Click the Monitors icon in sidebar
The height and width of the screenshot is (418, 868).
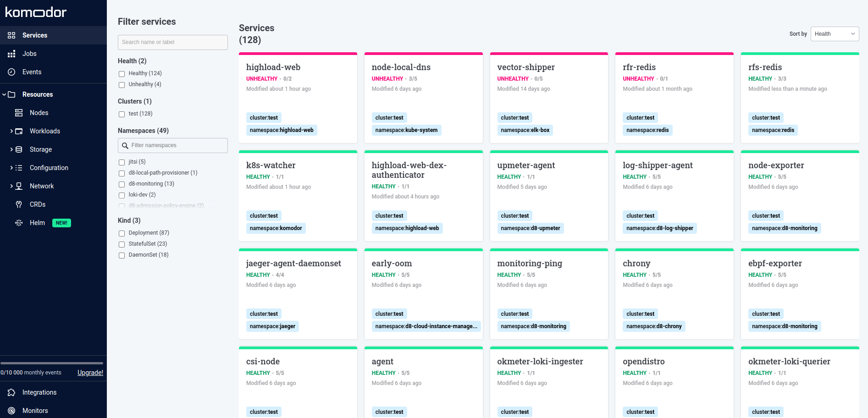[x=11, y=411]
